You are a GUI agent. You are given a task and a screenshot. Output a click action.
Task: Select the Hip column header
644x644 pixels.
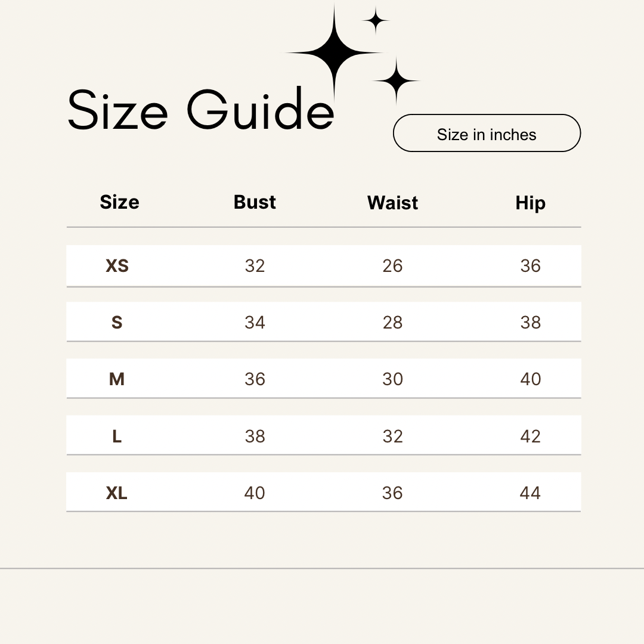530,203
